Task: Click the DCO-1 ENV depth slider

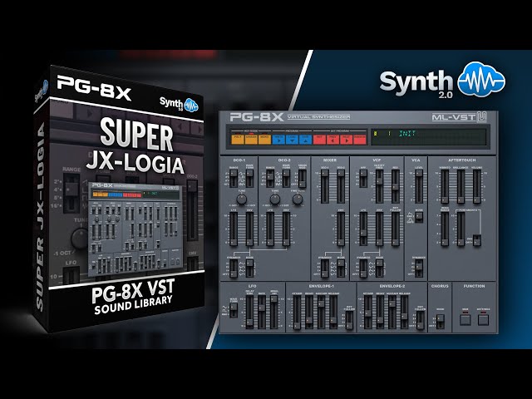Action: pyautogui.click(x=249, y=229)
